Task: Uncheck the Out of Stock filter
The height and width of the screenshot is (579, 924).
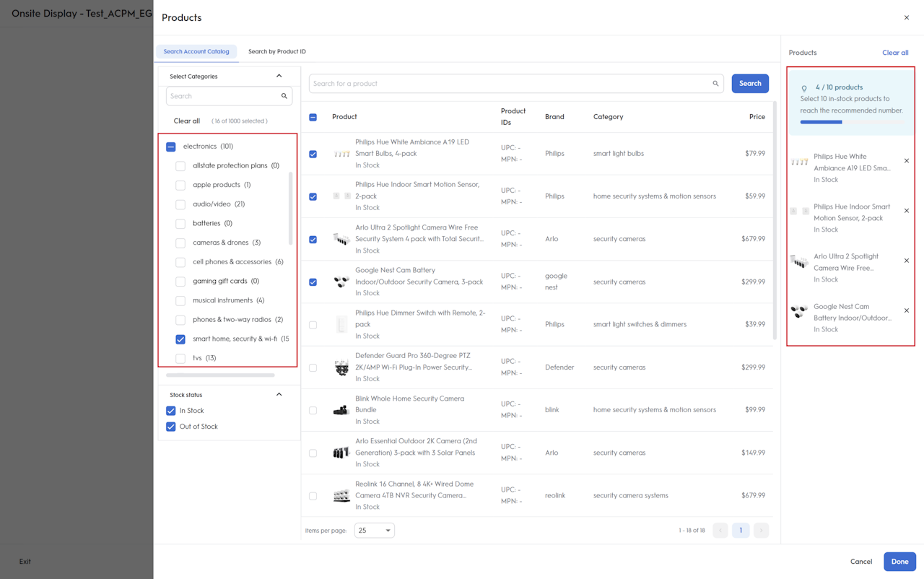Action: click(171, 427)
